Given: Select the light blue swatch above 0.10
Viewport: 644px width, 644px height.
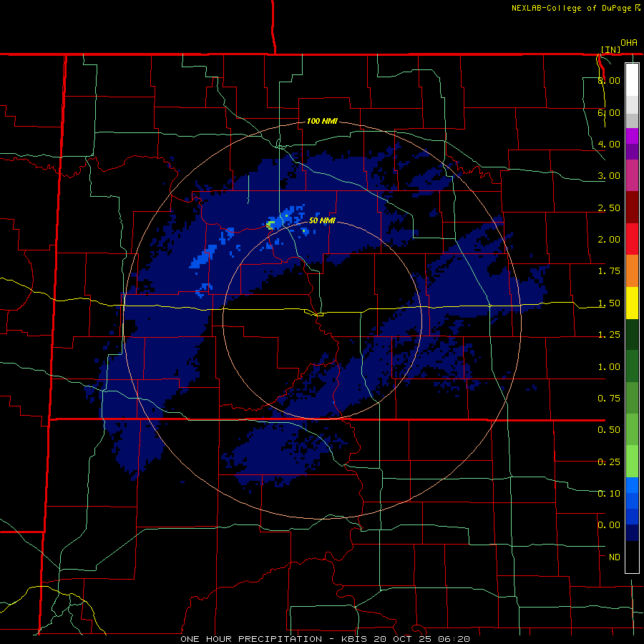Looking at the screenshot, I should click(632, 485).
